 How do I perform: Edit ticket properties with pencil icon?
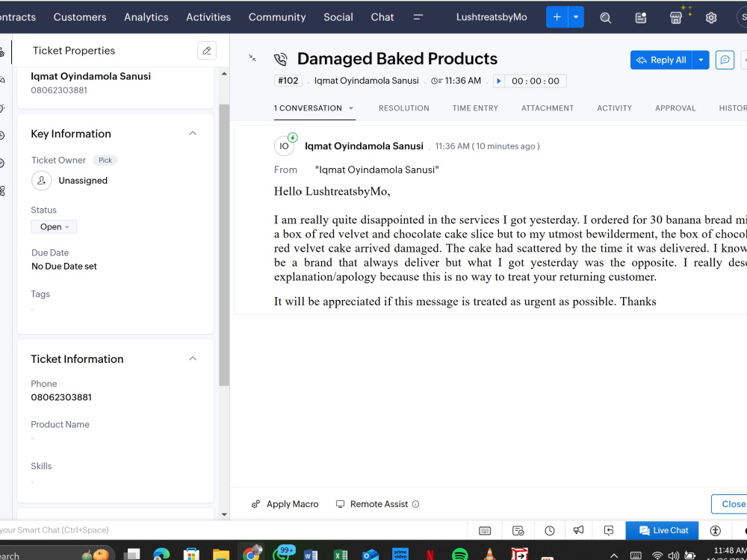pos(207,51)
